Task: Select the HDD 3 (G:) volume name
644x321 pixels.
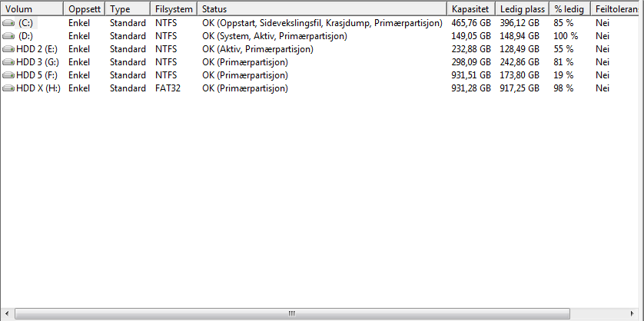Action: 38,62
